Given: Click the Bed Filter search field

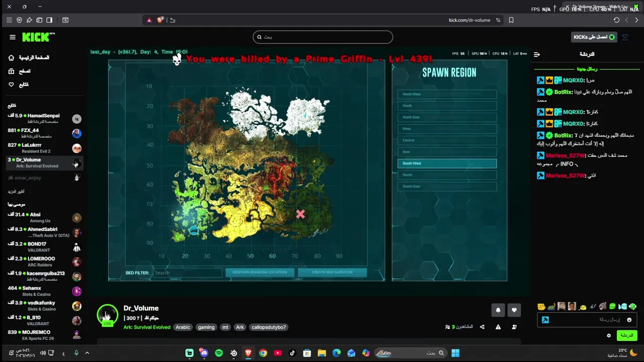Looking at the screenshot, I should (x=187, y=273).
